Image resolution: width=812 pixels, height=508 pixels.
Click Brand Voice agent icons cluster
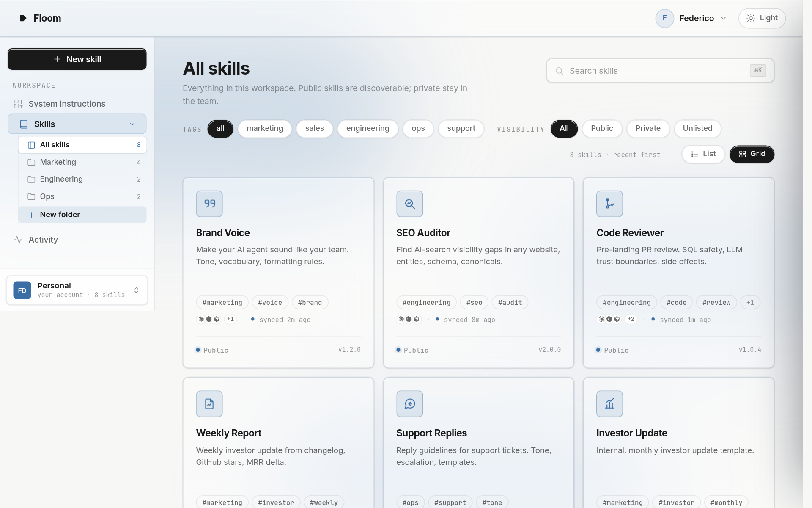209,319
